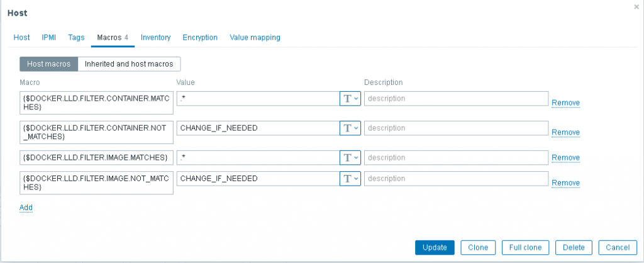The width and height of the screenshot is (644, 263).
Task: Select the Host macros toggle
Action: (49, 64)
